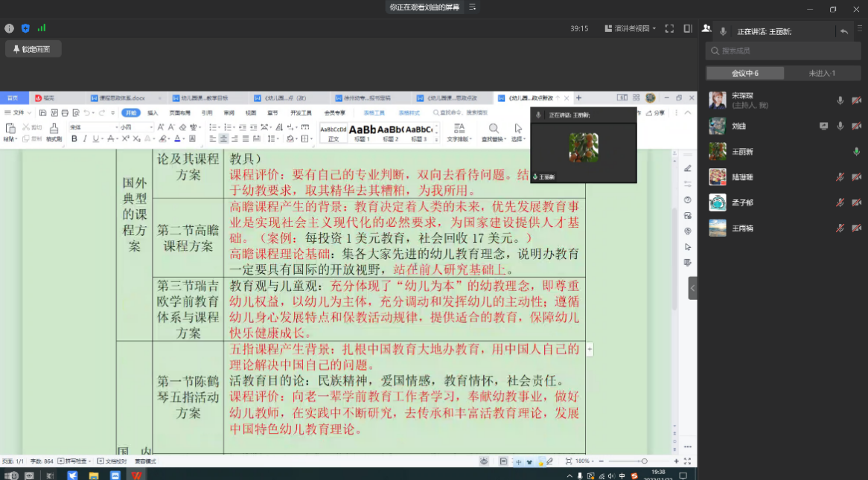The width and height of the screenshot is (868, 480).
Task: Select 王丽新 in participant list
Action: pos(743,152)
